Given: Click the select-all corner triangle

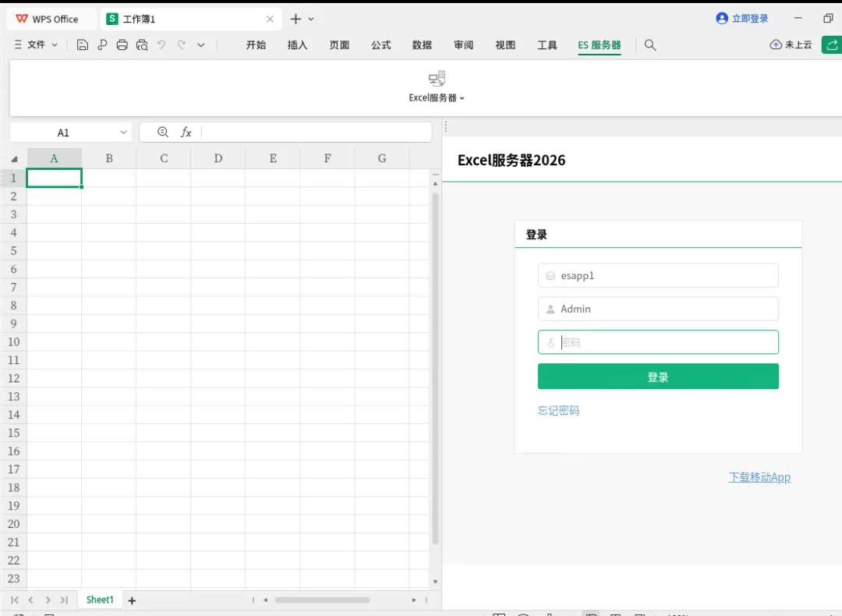Looking at the screenshot, I should pos(15,159).
